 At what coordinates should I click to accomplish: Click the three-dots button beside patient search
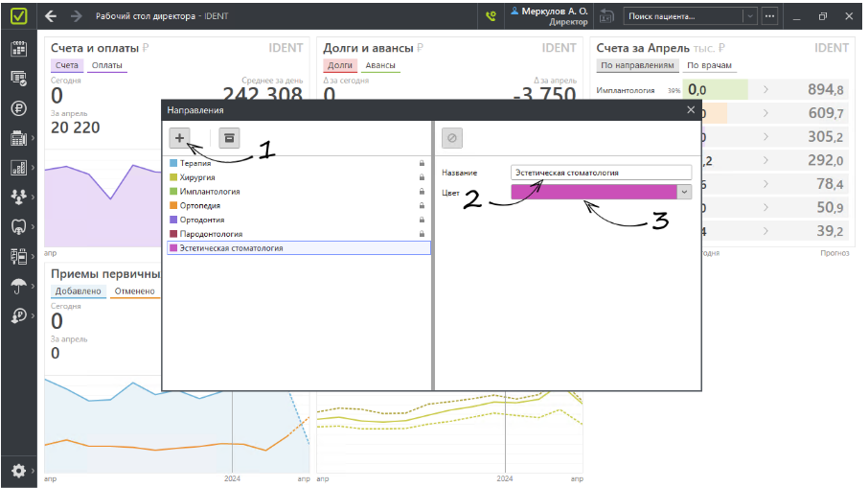(769, 16)
